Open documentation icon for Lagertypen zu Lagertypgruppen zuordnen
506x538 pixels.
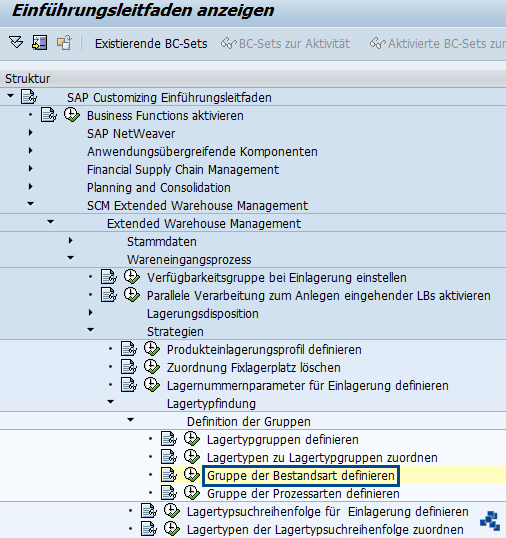[x=169, y=457]
